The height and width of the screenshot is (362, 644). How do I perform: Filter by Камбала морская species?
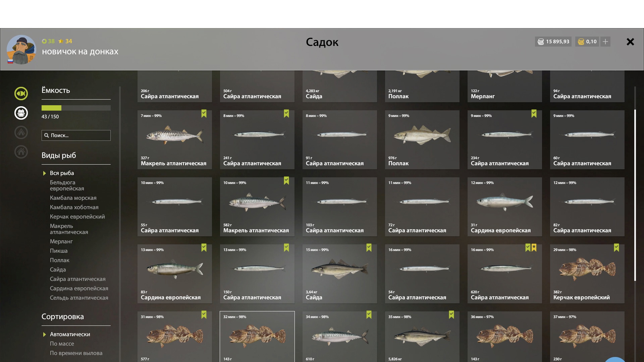point(73,198)
